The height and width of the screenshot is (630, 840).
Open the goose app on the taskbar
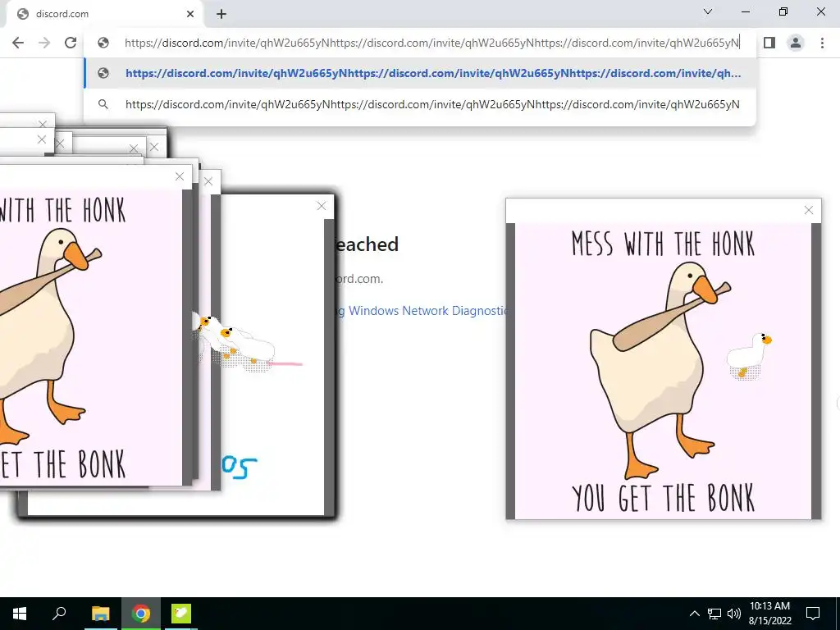181,614
